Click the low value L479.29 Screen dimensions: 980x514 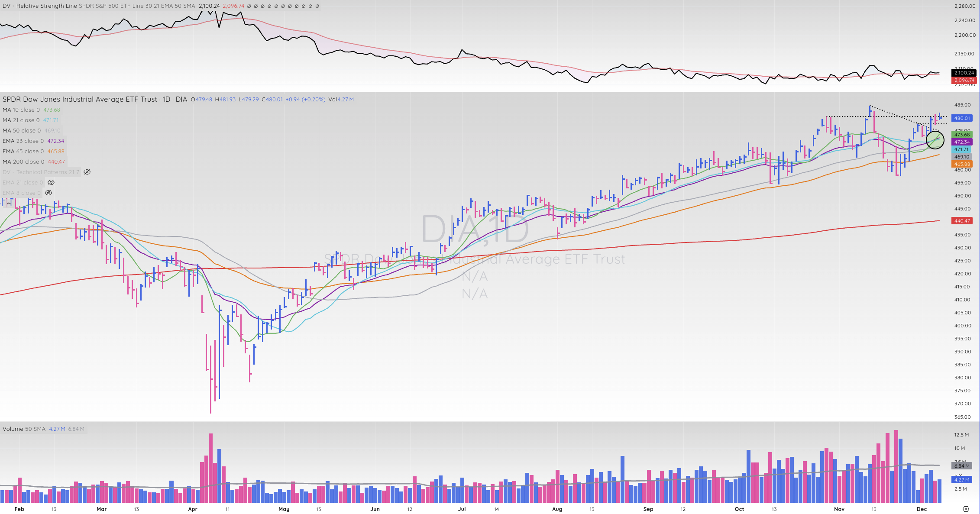pyautogui.click(x=249, y=99)
